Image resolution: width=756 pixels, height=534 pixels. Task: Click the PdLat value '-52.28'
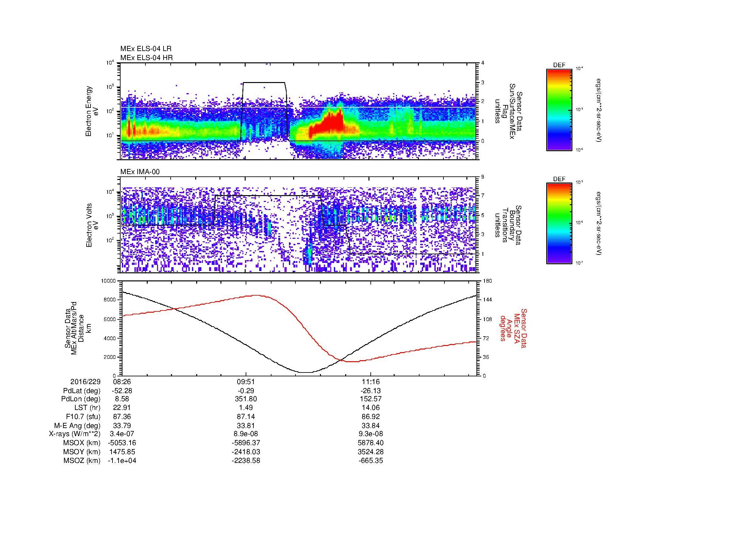click(x=122, y=391)
